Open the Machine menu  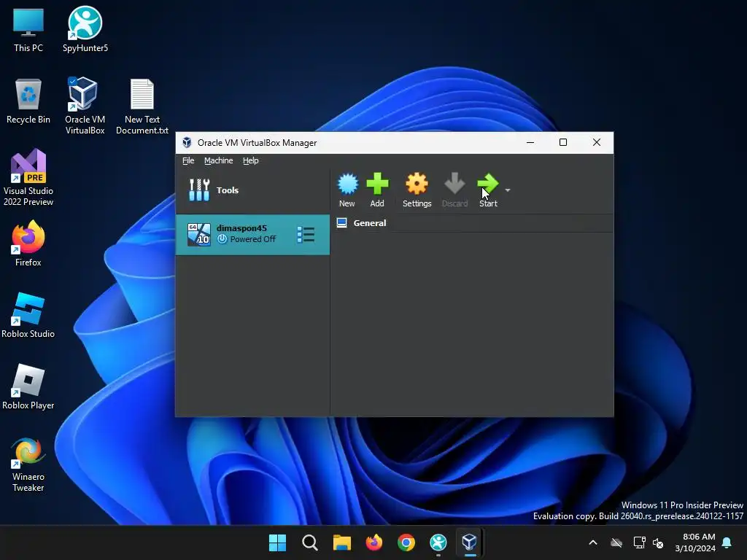click(219, 160)
